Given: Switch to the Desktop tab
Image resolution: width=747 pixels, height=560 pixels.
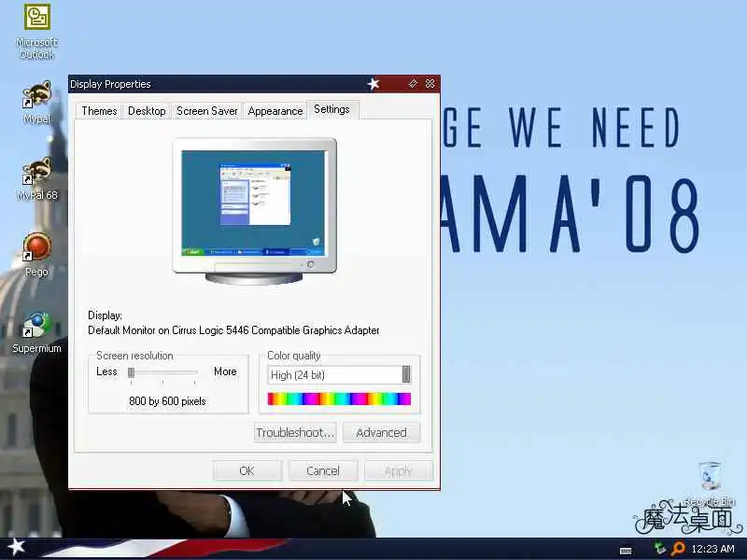Looking at the screenshot, I should [x=147, y=111].
